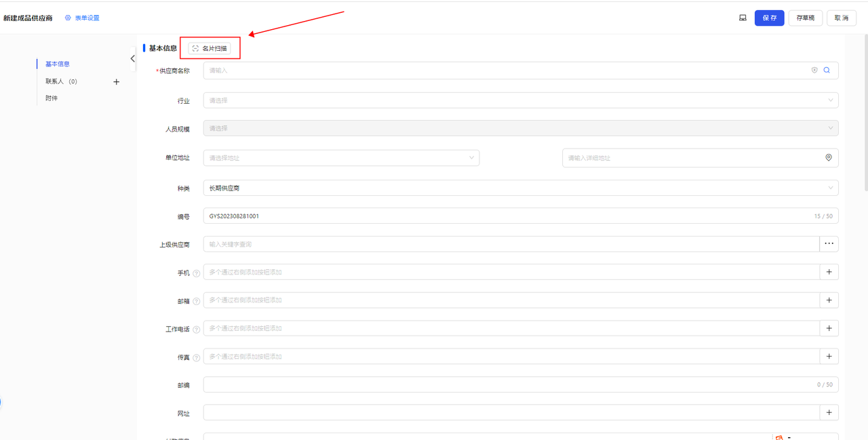Click the help icon next to 手机
The image size is (868, 440).
click(x=197, y=273)
